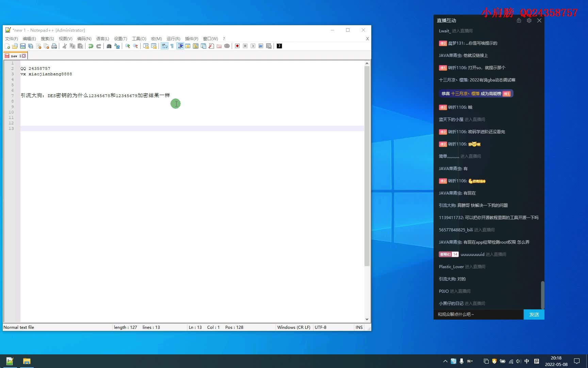Open the 窗口(W) menu
This screenshot has height=368, width=588.
click(210, 39)
